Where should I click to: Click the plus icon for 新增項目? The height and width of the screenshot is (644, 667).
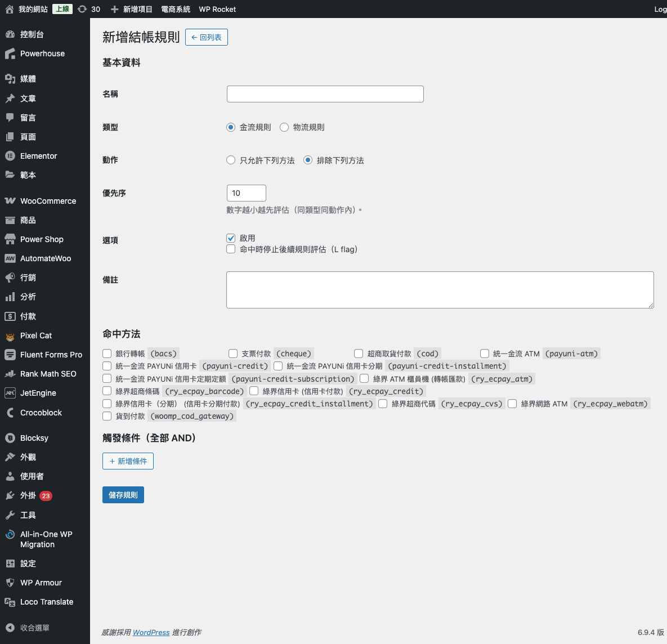[x=114, y=9]
